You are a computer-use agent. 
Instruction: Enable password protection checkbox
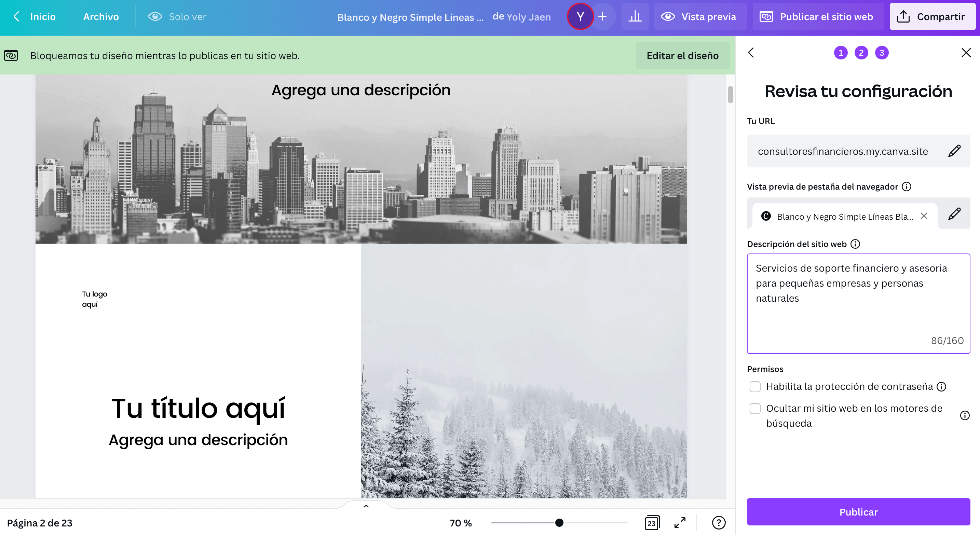[755, 387]
